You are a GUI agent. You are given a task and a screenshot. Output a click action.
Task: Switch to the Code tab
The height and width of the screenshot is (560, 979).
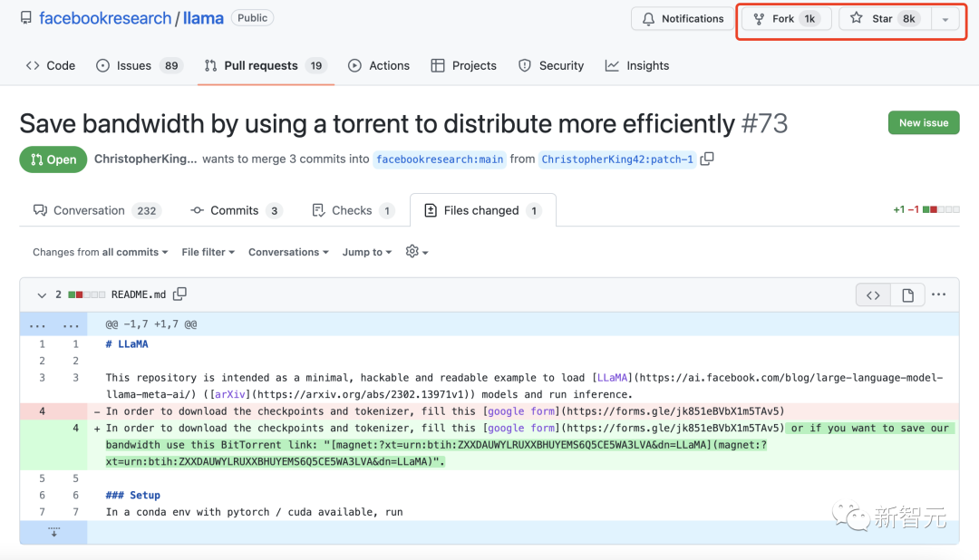tap(51, 65)
